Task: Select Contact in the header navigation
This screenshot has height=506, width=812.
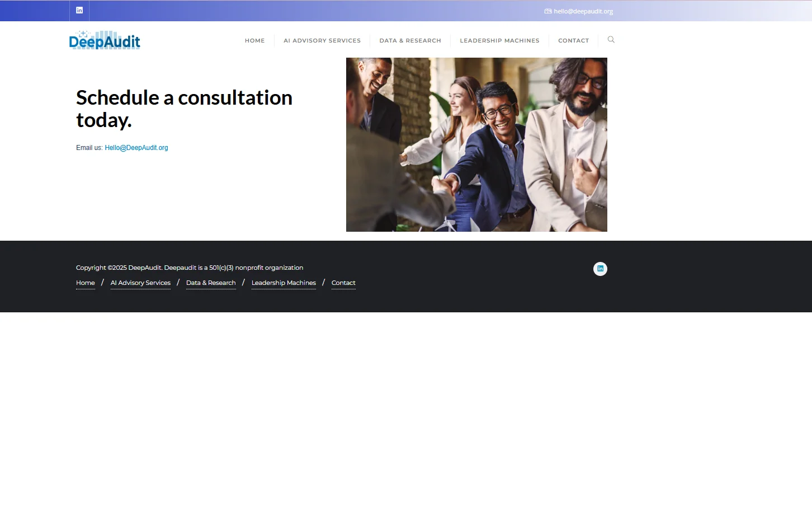Action: tap(573, 41)
